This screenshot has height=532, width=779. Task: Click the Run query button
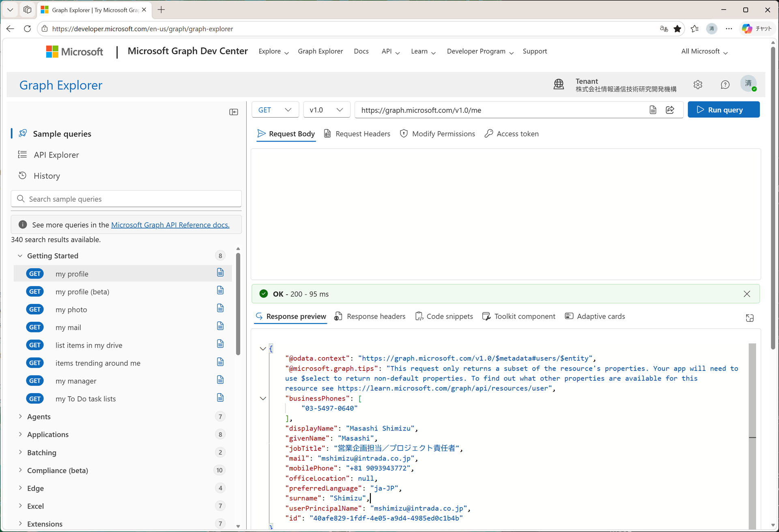point(724,110)
